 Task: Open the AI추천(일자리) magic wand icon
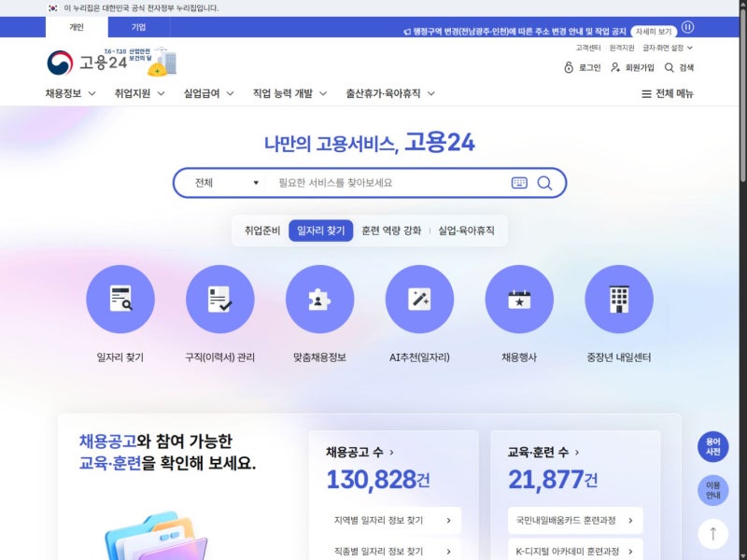419,299
